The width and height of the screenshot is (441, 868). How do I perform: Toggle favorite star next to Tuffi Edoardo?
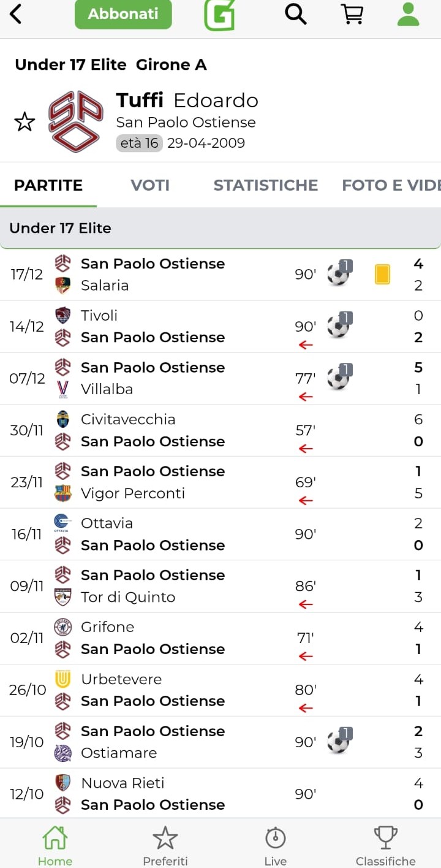(24, 122)
